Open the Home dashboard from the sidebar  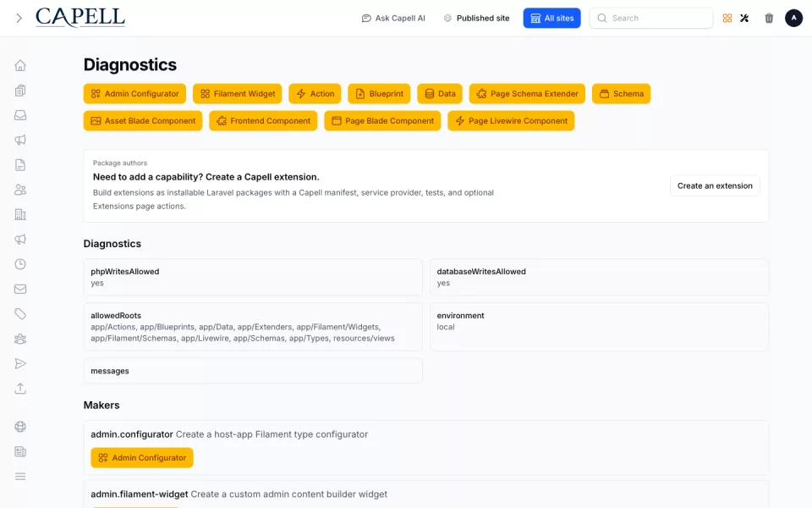click(20, 65)
